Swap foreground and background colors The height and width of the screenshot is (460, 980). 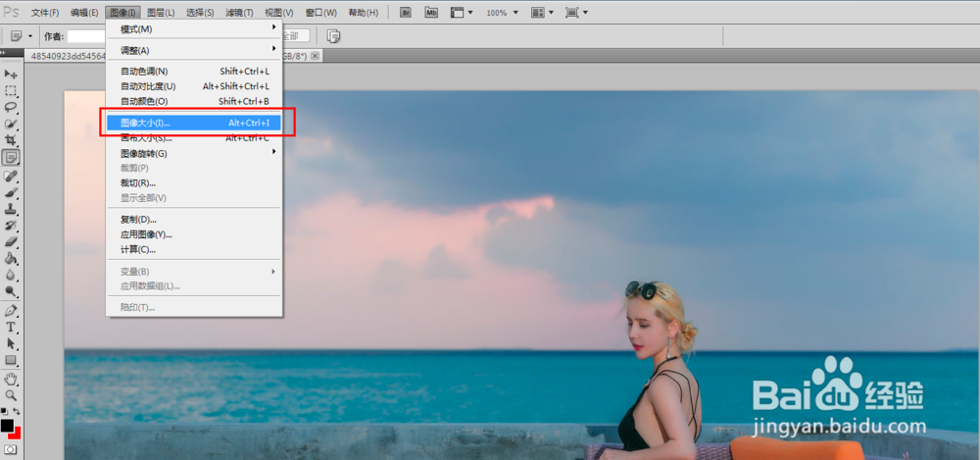tap(17, 411)
